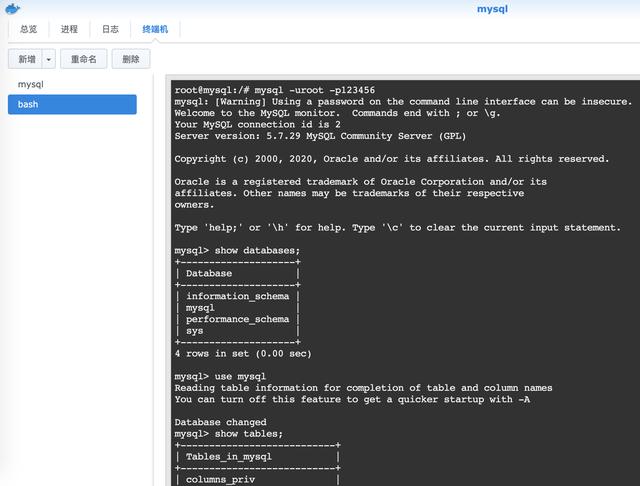Click the performance_schema row
This screenshot has height=486, width=640.
238,319
